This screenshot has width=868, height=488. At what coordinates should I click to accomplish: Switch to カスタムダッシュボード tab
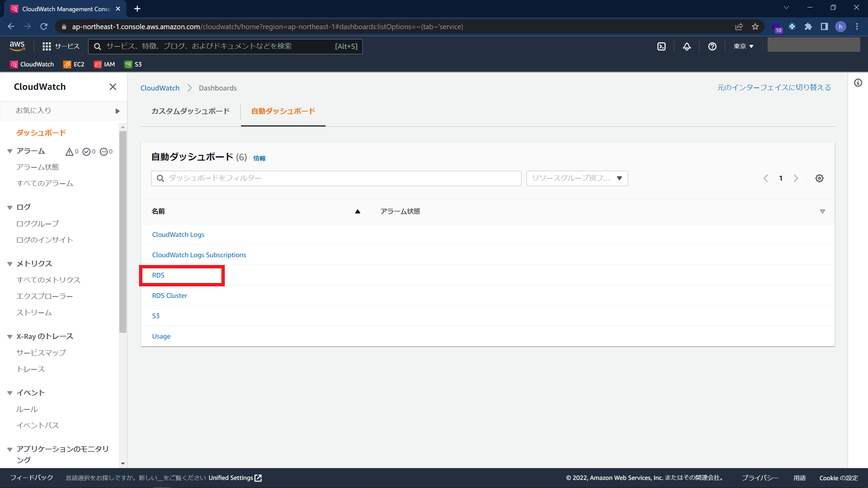(x=191, y=111)
